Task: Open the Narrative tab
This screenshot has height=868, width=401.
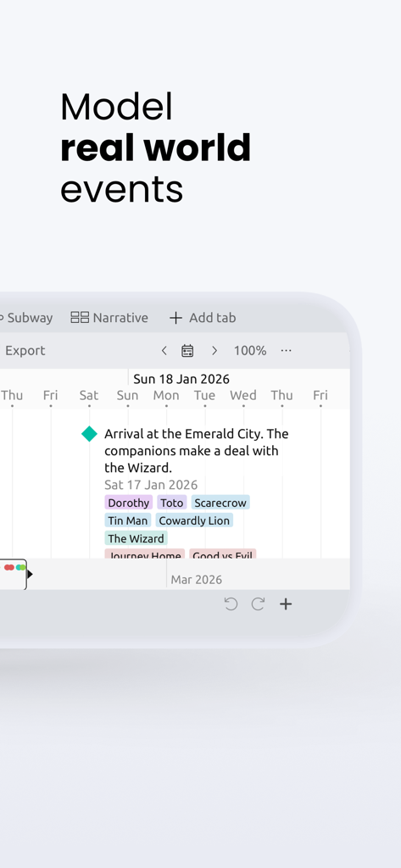Action: pos(109,318)
